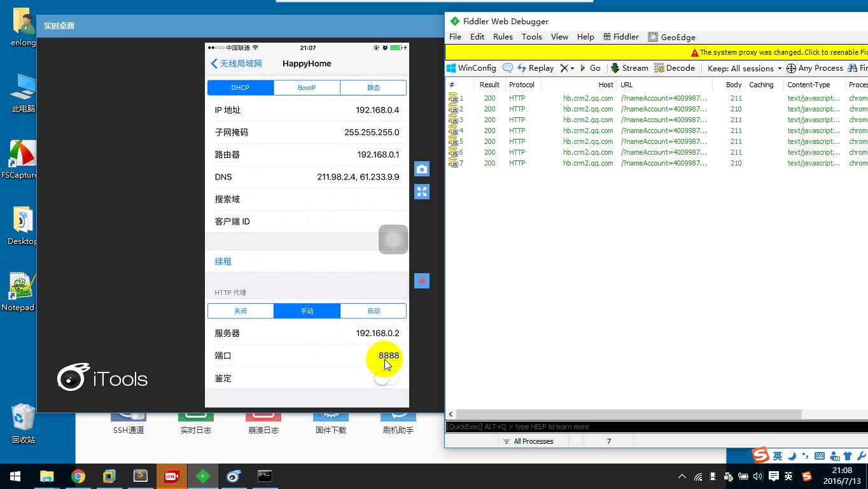This screenshot has height=489, width=868.
Task: Select session 5 row icon in Fiddler
Action: pos(453,141)
